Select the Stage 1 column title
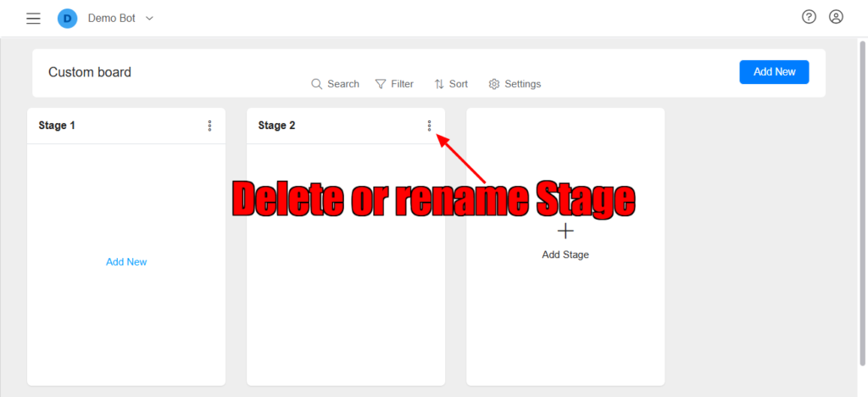The width and height of the screenshot is (868, 397). (x=57, y=126)
